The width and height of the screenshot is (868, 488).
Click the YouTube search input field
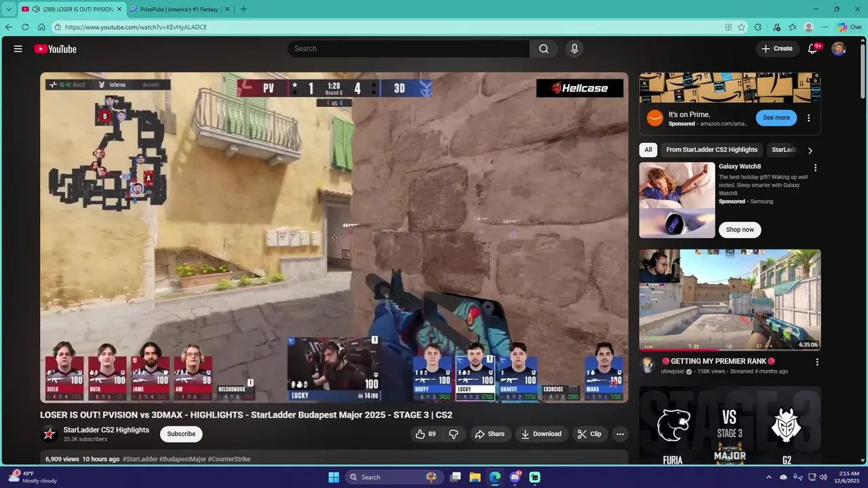tap(409, 49)
